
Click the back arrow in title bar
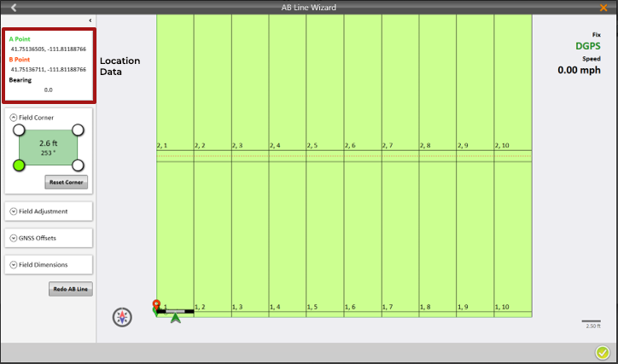coord(14,8)
